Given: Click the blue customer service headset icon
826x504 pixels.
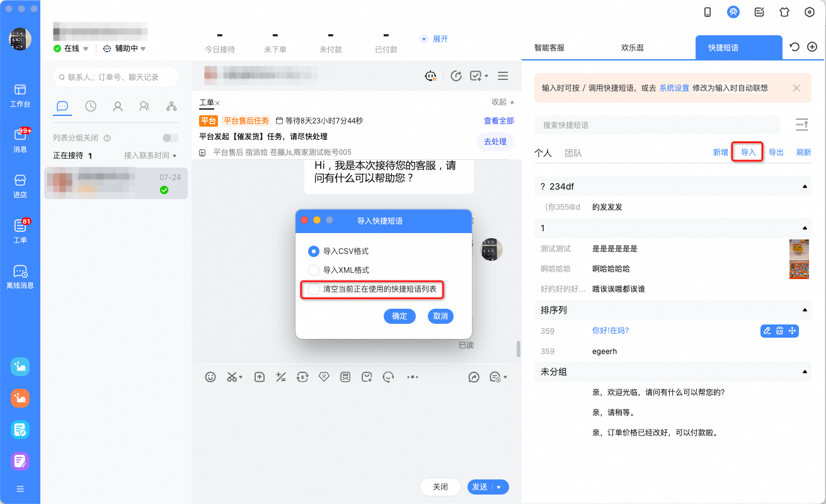Looking at the screenshot, I should coord(733,12).
